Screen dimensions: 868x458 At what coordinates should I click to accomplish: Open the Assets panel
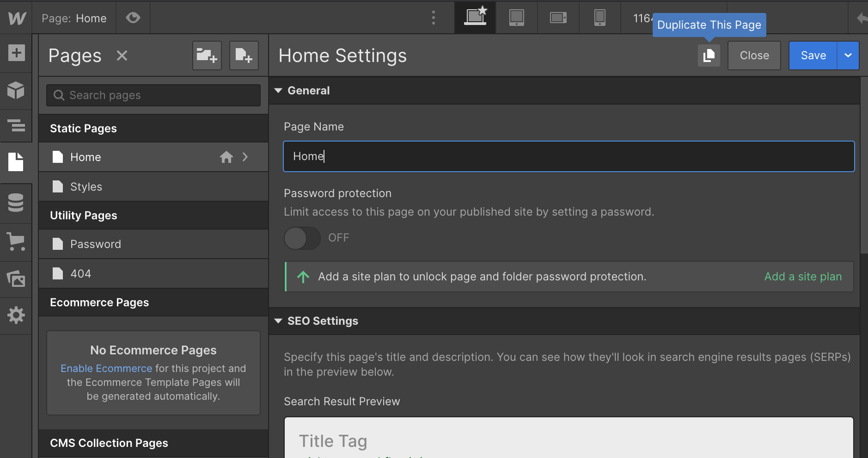[16, 279]
